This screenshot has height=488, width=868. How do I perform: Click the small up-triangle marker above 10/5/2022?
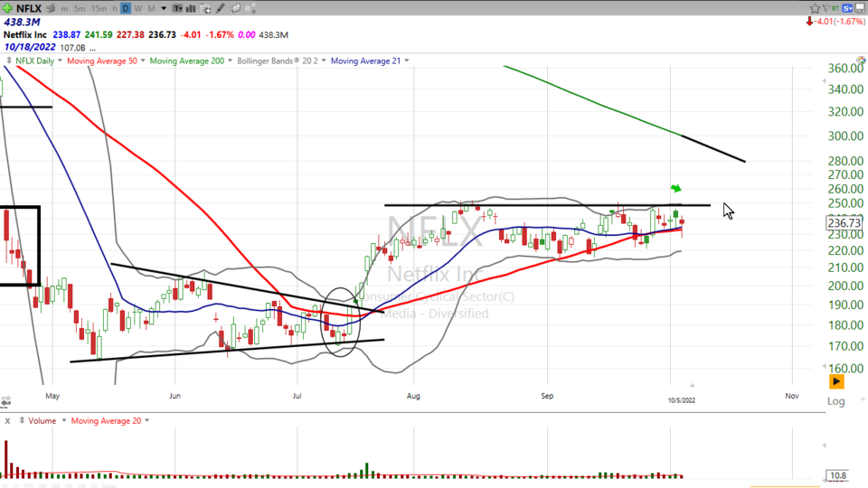coord(692,385)
